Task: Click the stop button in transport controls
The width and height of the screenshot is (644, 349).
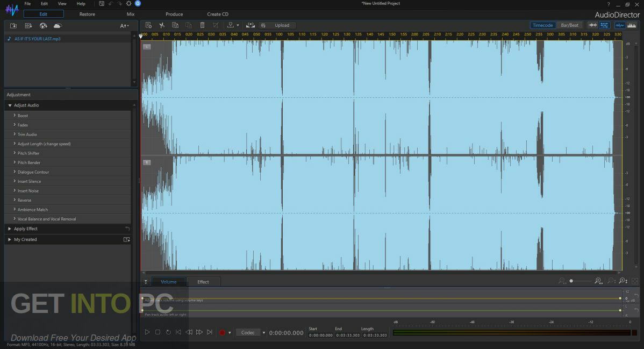Action: point(158,332)
